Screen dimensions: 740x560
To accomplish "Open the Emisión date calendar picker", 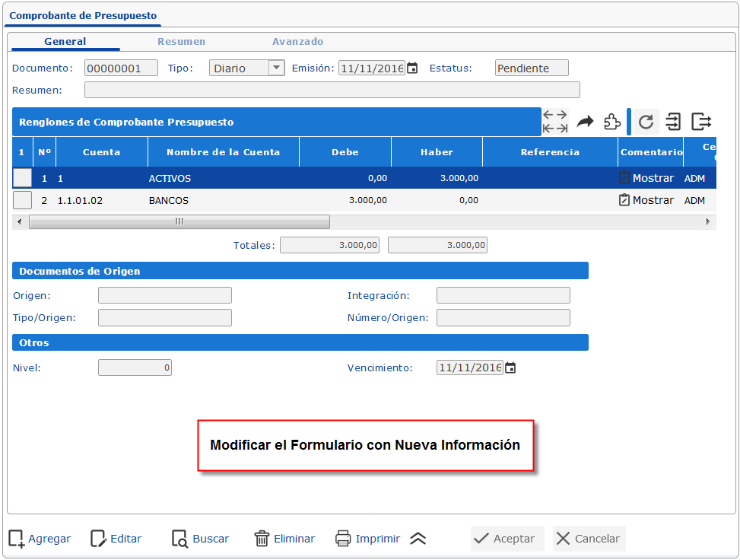I will point(412,67).
